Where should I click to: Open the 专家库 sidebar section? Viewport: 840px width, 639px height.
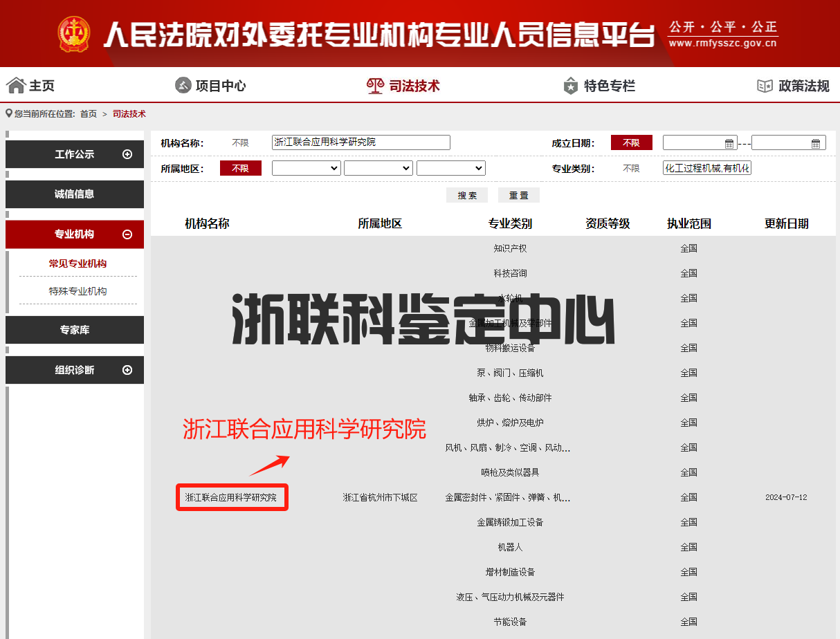click(x=75, y=330)
